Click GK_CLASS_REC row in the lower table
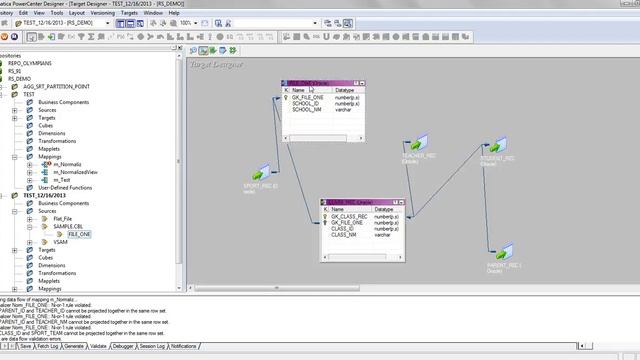This screenshot has height=360, width=640. click(x=362, y=217)
